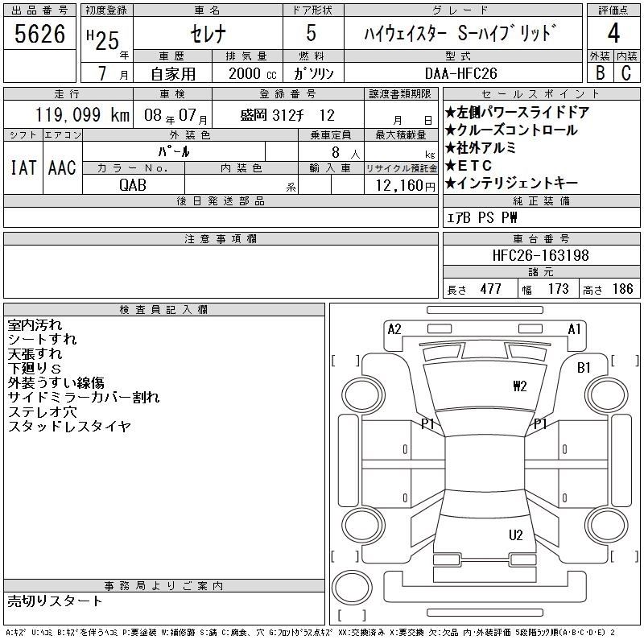The height and width of the screenshot is (644, 644).
Task: Click damage mark W2 on the hood
Action: pyautogui.click(x=519, y=386)
